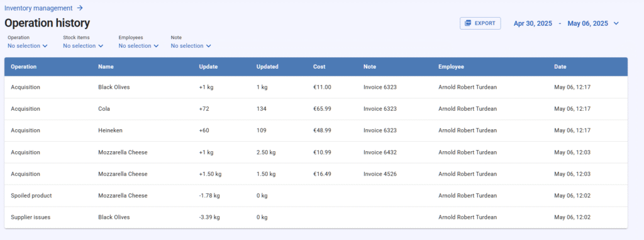644x240 pixels.
Task: Click the EXPORT button
Action: 480,23
